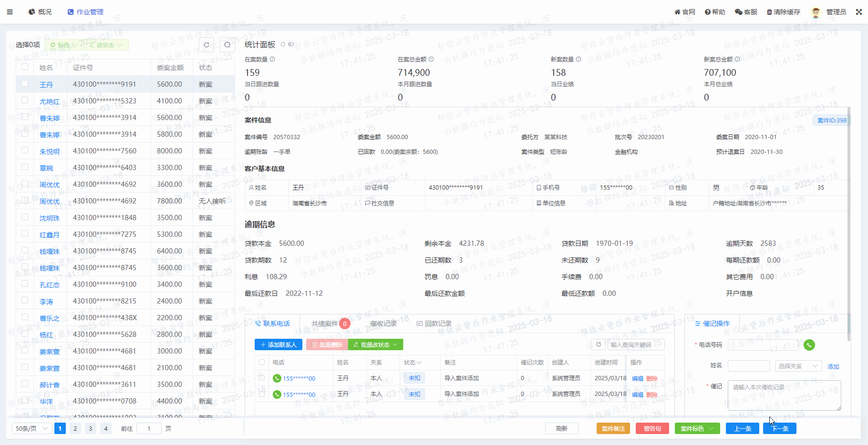Click the green dial phone icon in 催记操作 panel
The height and width of the screenshot is (445, 868).
click(809, 345)
